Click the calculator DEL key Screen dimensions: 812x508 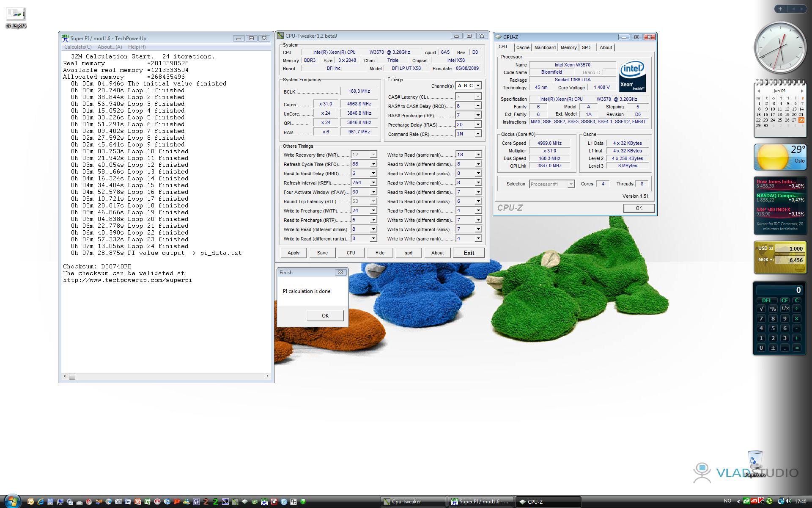coord(767,300)
